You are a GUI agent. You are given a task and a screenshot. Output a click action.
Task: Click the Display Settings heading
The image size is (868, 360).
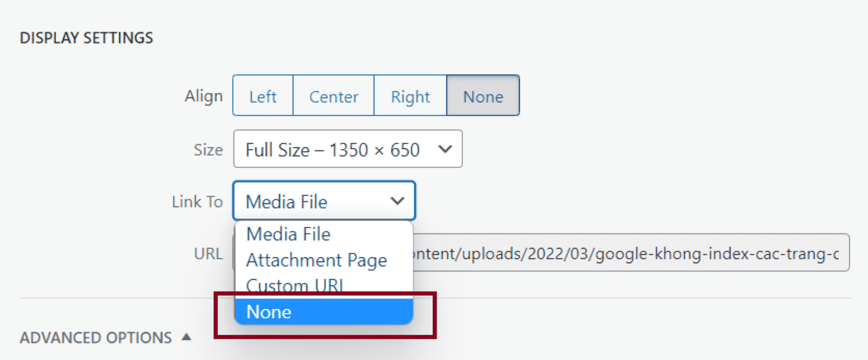[86, 38]
